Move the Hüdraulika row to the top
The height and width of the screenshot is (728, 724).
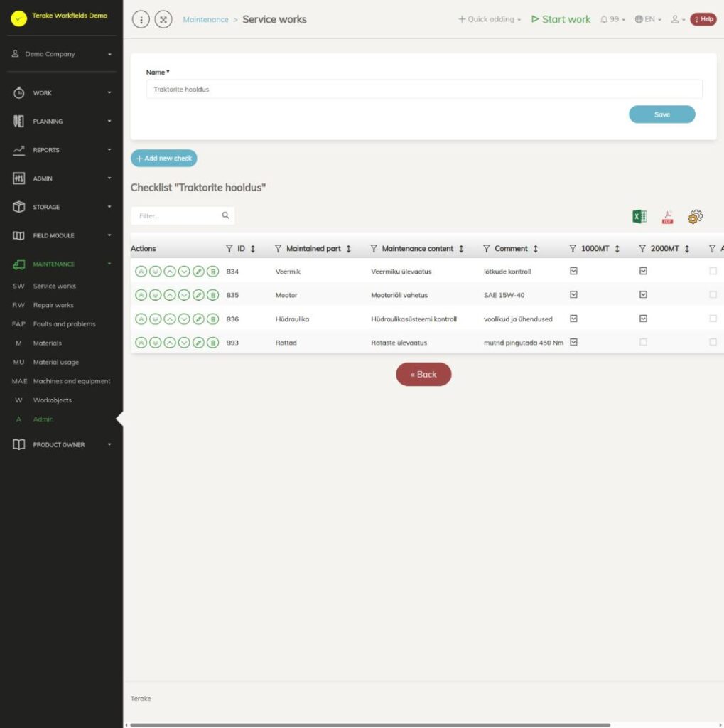pos(141,318)
